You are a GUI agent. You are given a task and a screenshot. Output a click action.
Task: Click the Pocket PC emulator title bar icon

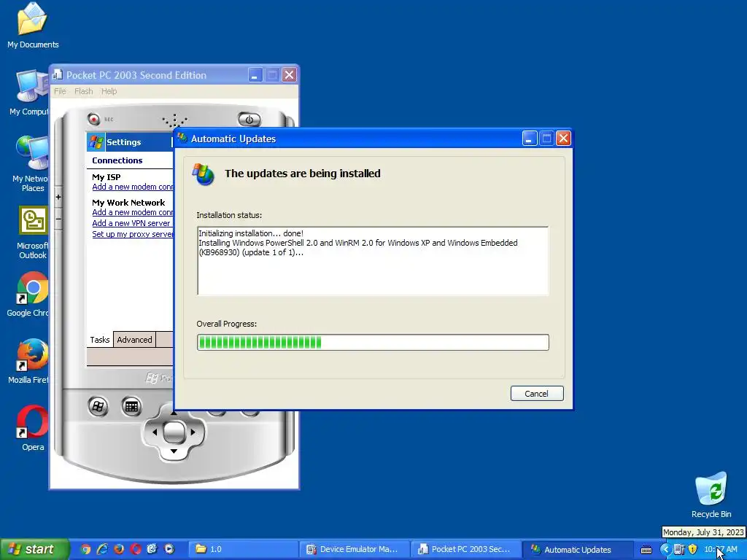pos(58,75)
